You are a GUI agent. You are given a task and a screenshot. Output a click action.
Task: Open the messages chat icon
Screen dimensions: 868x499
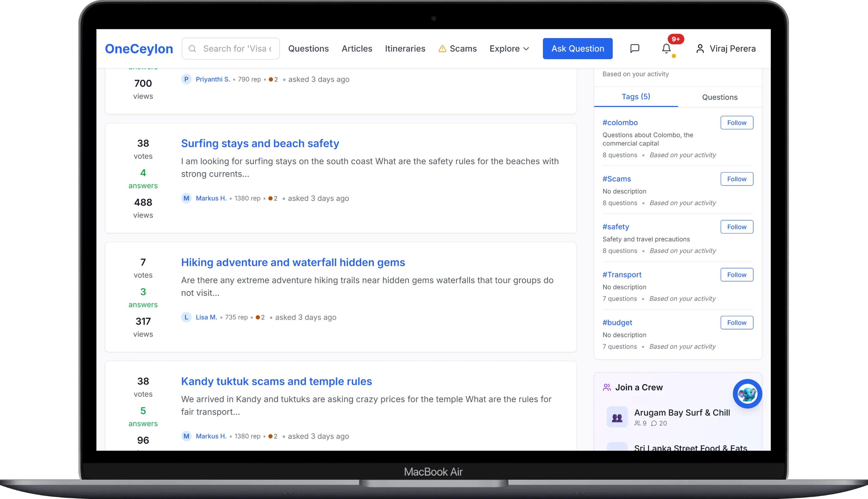pos(635,48)
